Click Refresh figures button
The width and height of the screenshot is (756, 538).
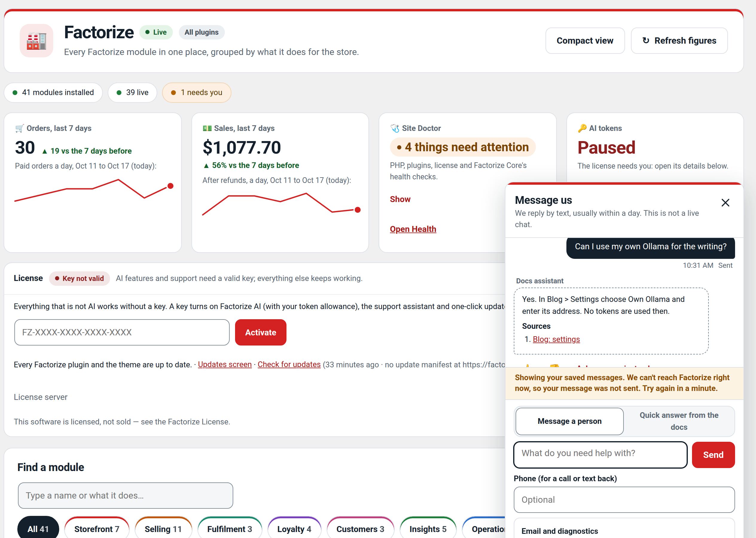click(679, 41)
